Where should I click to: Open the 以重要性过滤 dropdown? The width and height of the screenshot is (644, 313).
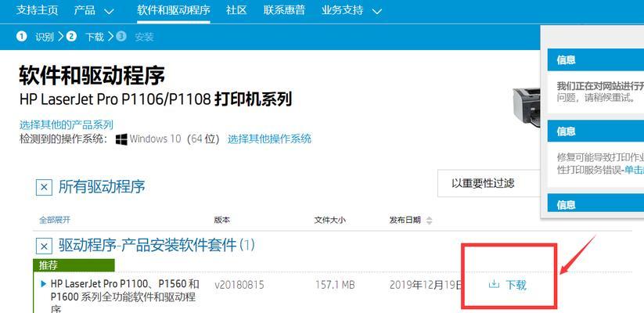coord(489,183)
